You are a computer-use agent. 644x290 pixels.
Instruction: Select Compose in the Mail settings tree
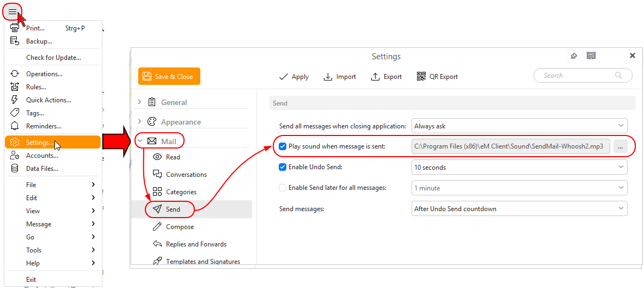[180, 227]
